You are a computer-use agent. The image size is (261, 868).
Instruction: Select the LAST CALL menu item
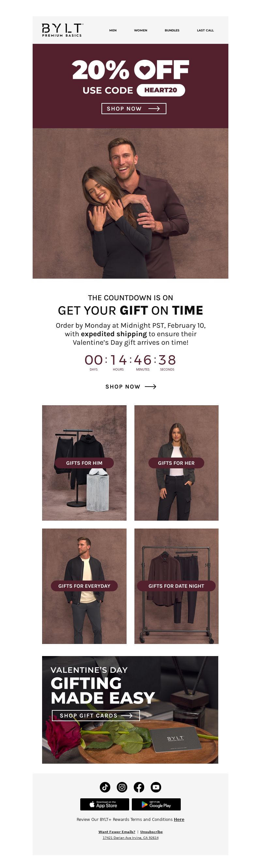(205, 30)
